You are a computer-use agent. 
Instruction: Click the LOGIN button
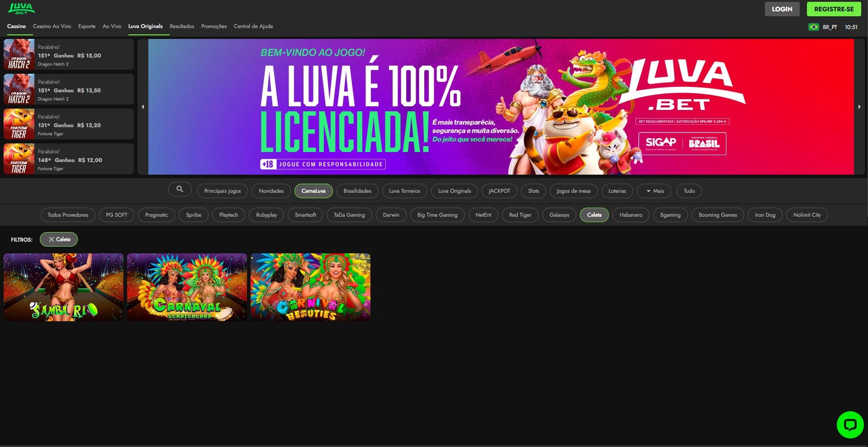click(x=782, y=9)
